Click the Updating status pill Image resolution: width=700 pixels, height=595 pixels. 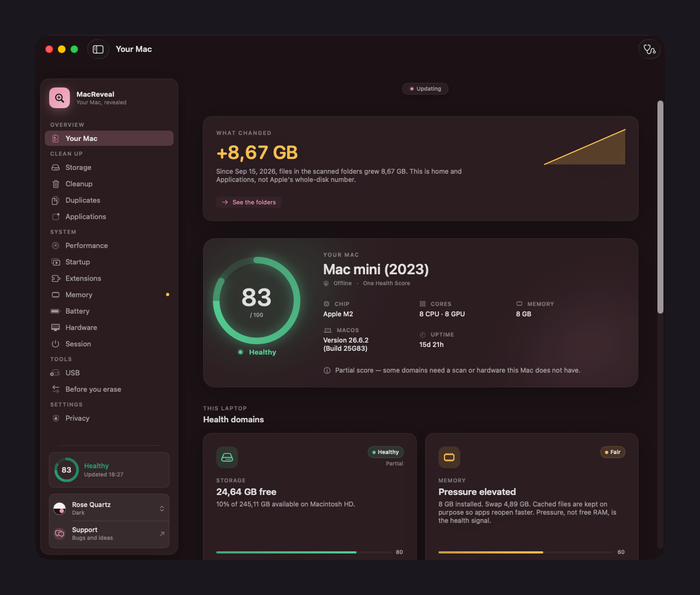click(425, 89)
